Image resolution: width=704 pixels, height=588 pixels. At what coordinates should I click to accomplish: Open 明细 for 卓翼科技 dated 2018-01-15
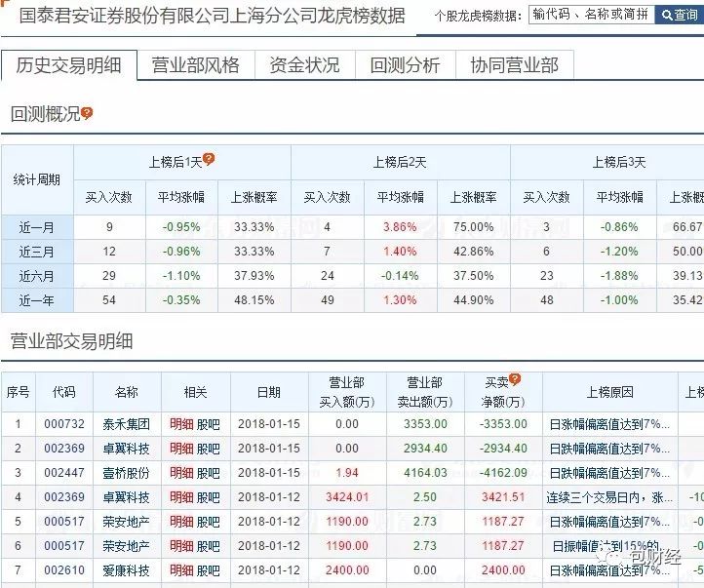pos(181,449)
